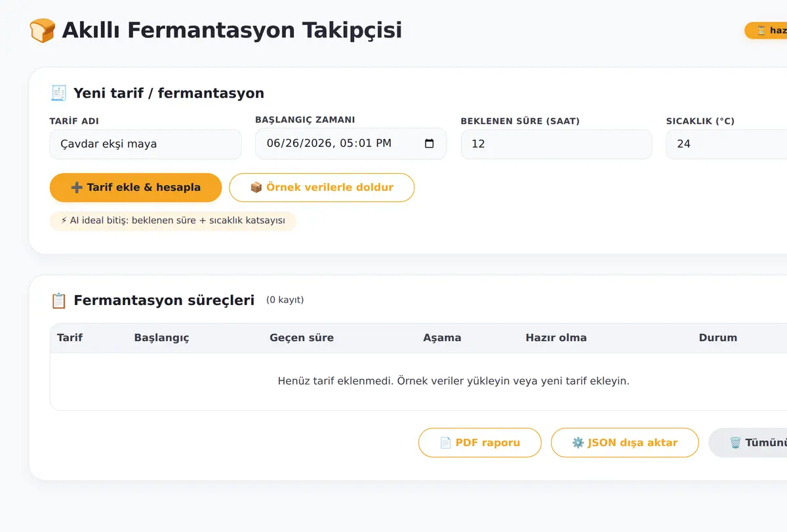Image resolution: width=787 pixels, height=532 pixels.
Task: Click the orange status badge at top right
Action: pos(766,30)
